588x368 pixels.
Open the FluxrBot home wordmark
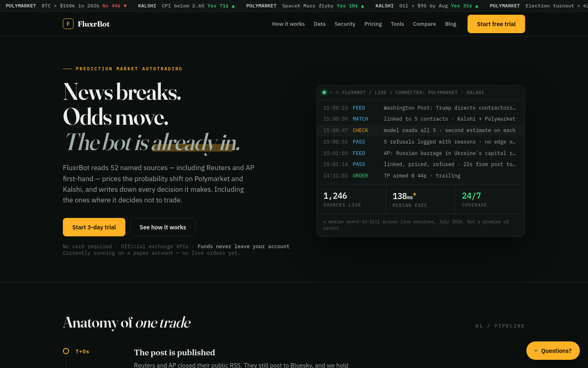(94, 24)
